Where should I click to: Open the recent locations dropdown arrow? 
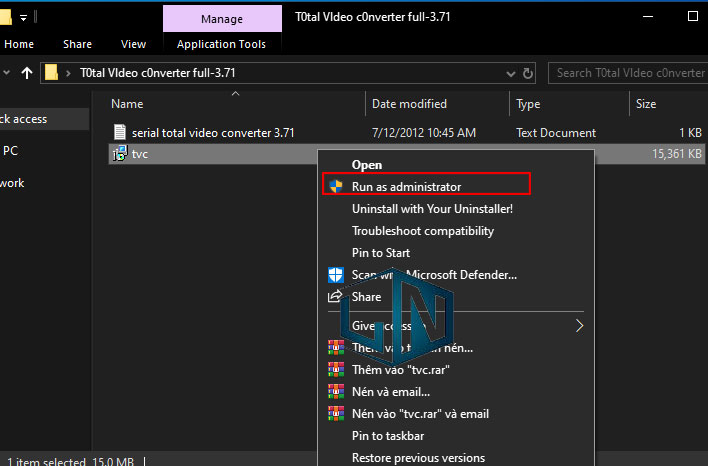pos(6,72)
